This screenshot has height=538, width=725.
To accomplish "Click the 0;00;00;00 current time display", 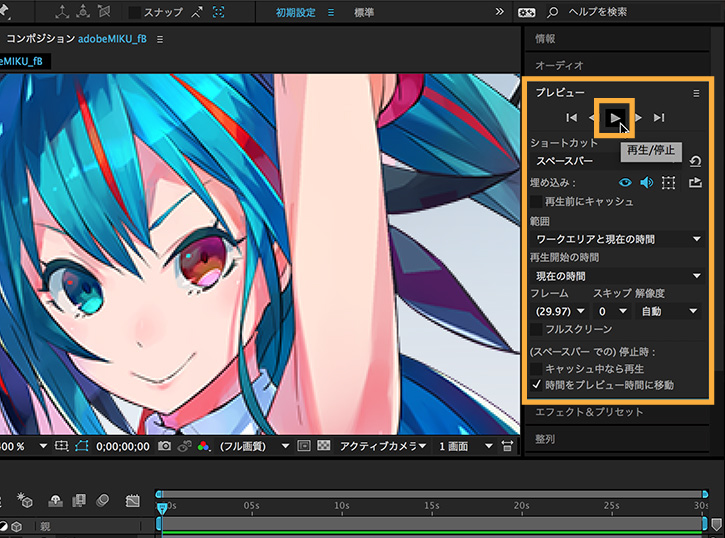I will tap(123, 446).
